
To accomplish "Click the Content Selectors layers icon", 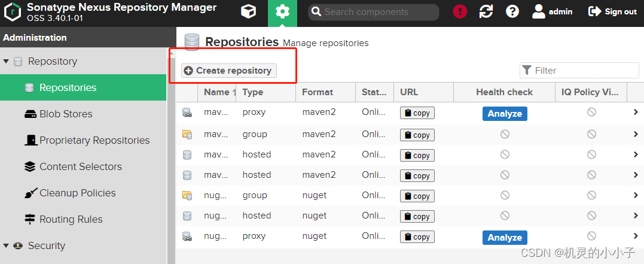I will click(29, 166).
